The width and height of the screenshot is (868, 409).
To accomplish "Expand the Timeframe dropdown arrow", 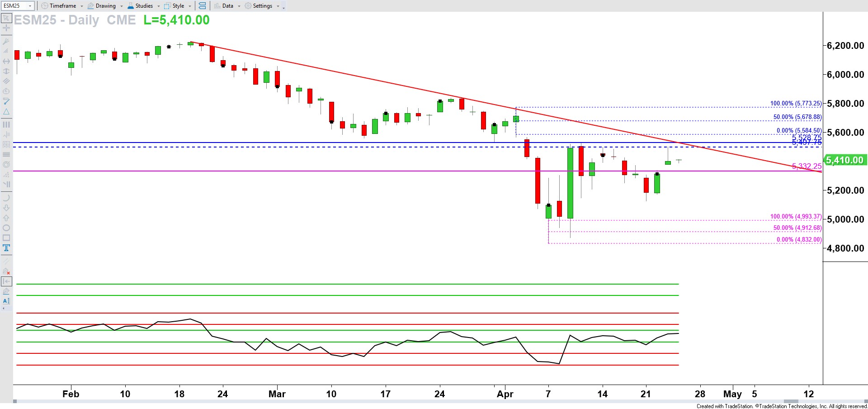I will point(82,6).
